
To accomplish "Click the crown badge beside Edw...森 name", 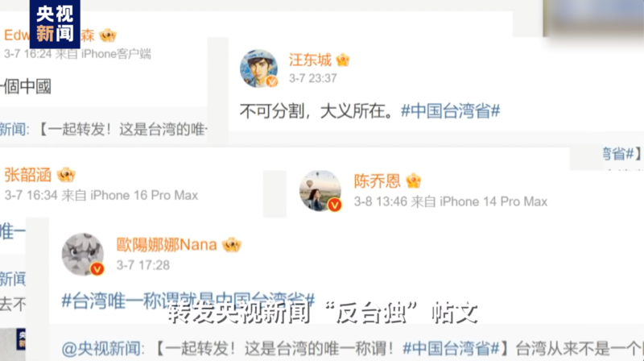I will (x=108, y=35).
